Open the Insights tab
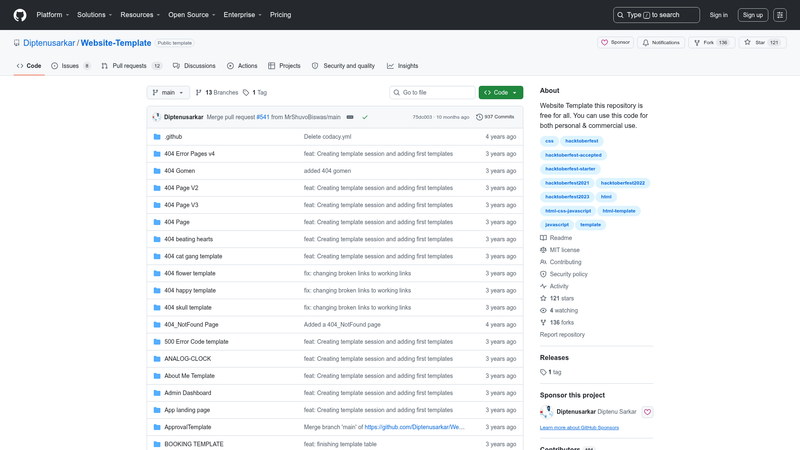Screen dimensions: 800x450 pyautogui.click(x=403, y=66)
